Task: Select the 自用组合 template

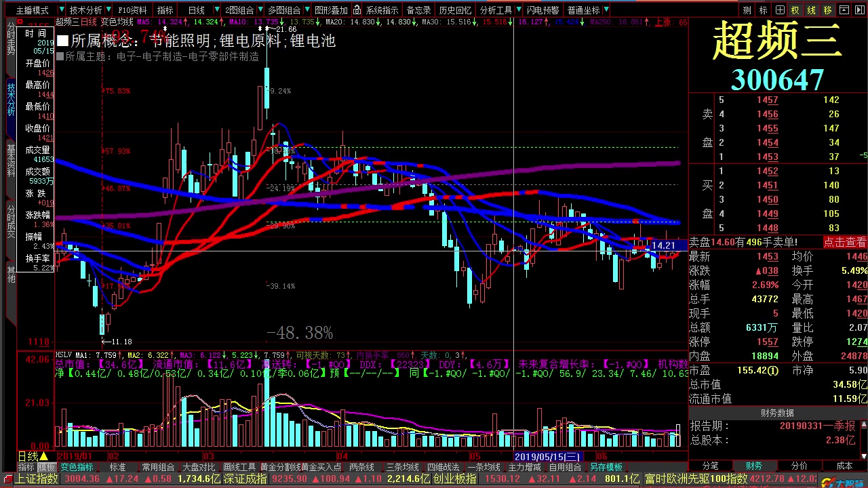Action: pos(565,467)
